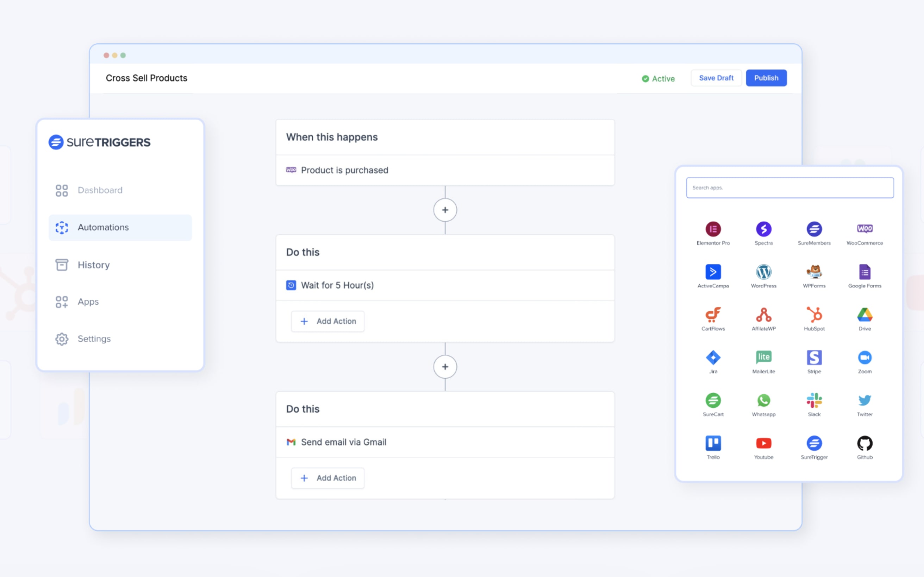The image size is (924, 577).
Task: Enable Settings from sidebar
Action: pyautogui.click(x=94, y=339)
